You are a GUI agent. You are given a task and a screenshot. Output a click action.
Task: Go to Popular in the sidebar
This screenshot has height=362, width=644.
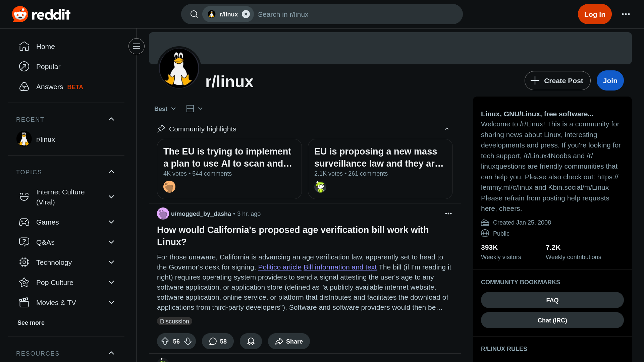pyautogui.click(x=48, y=66)
